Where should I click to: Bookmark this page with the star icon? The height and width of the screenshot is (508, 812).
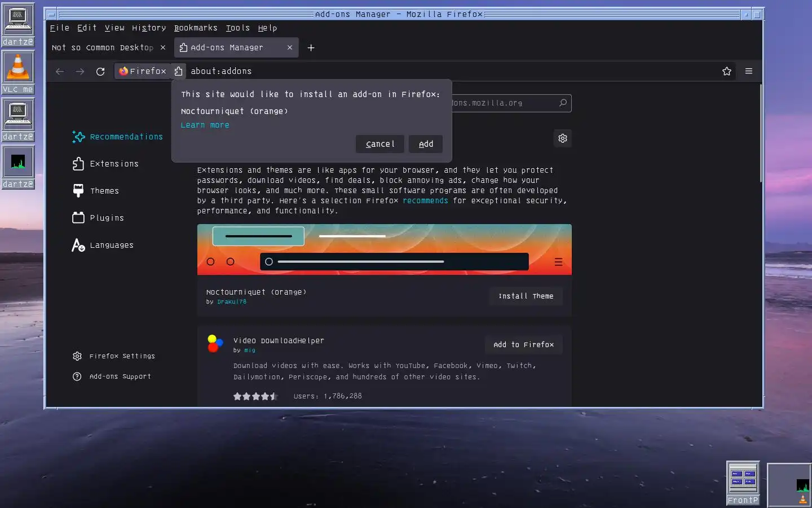727,71
